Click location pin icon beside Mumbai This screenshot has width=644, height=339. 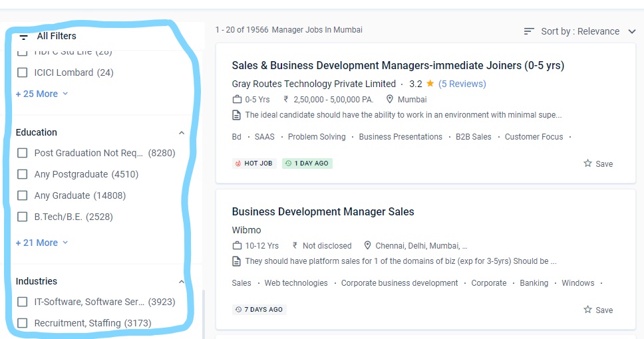pyautogui.click(x=390, y=99)
